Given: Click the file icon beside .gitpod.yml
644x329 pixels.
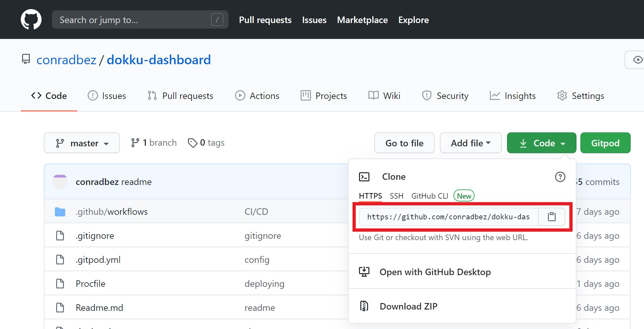Looking at the screenshot, I should pyautogui.click(x=60, y=260).
